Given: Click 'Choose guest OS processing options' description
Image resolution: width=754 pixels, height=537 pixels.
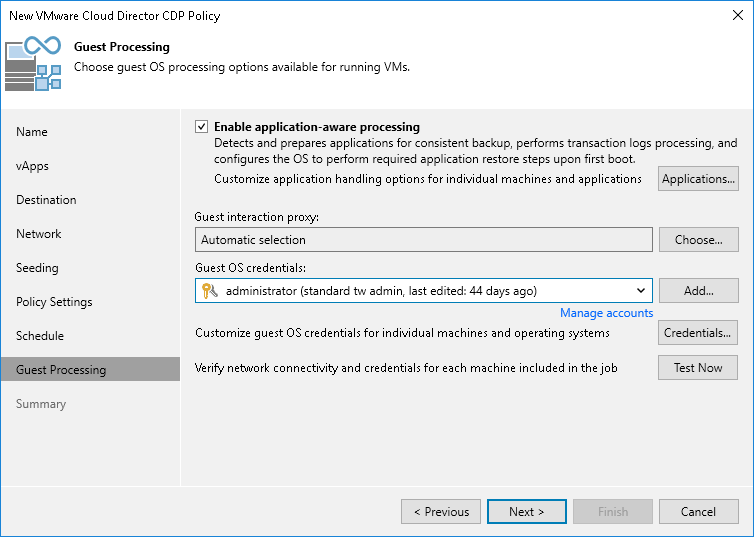Looking at the screenshot, I should 242,67.
